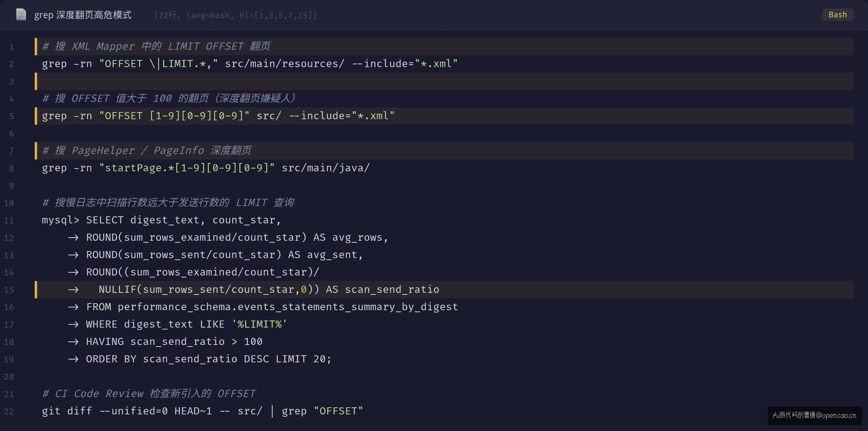This screenshot has height=431, width=868.
Task: Click the empty highlighted line 3
Action: coord(444,81)
